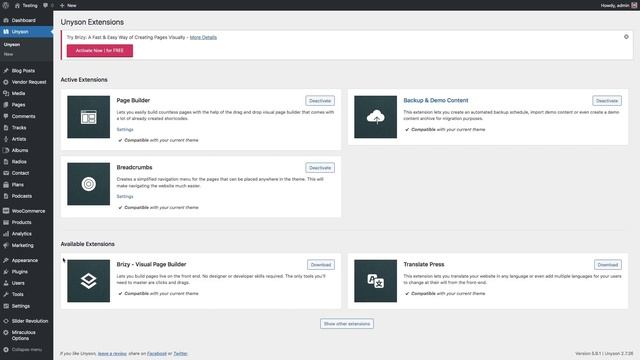
Task: Download the Translate Press extension
Action: click(x=608, y=265)
